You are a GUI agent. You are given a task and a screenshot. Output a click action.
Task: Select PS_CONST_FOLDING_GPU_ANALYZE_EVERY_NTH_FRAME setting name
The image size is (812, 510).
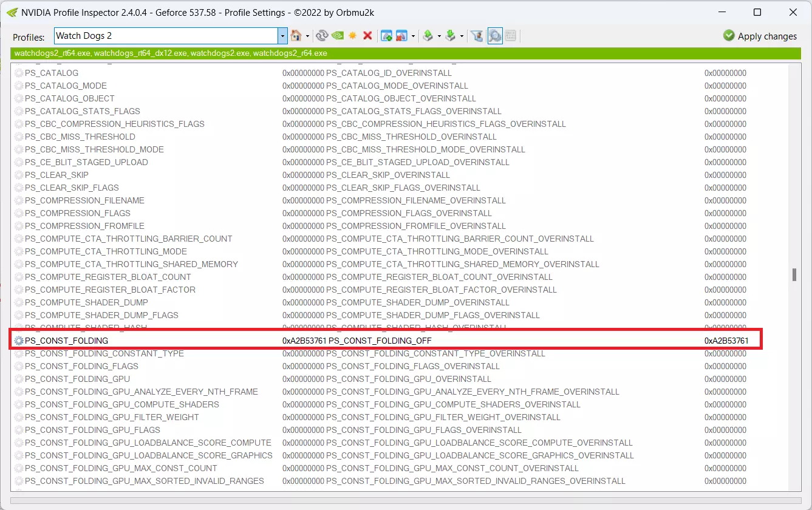tap(142, 392)
